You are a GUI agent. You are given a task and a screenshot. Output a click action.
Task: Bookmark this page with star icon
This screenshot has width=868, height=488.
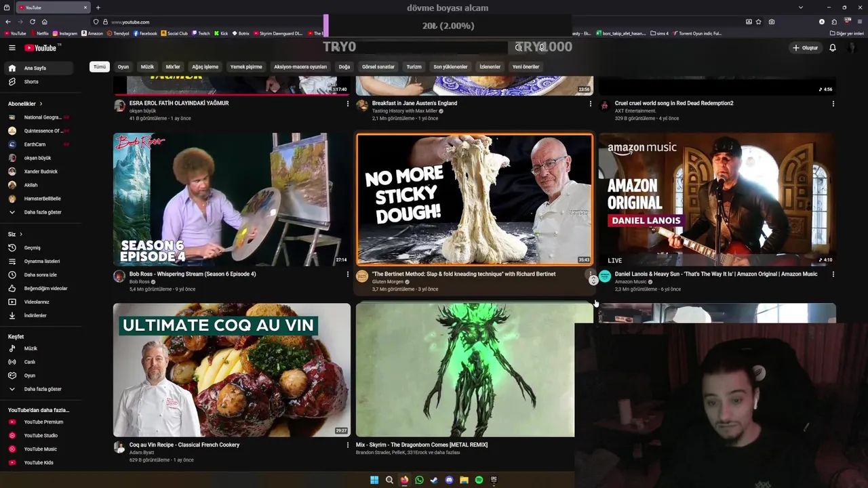tap(759, 22)
